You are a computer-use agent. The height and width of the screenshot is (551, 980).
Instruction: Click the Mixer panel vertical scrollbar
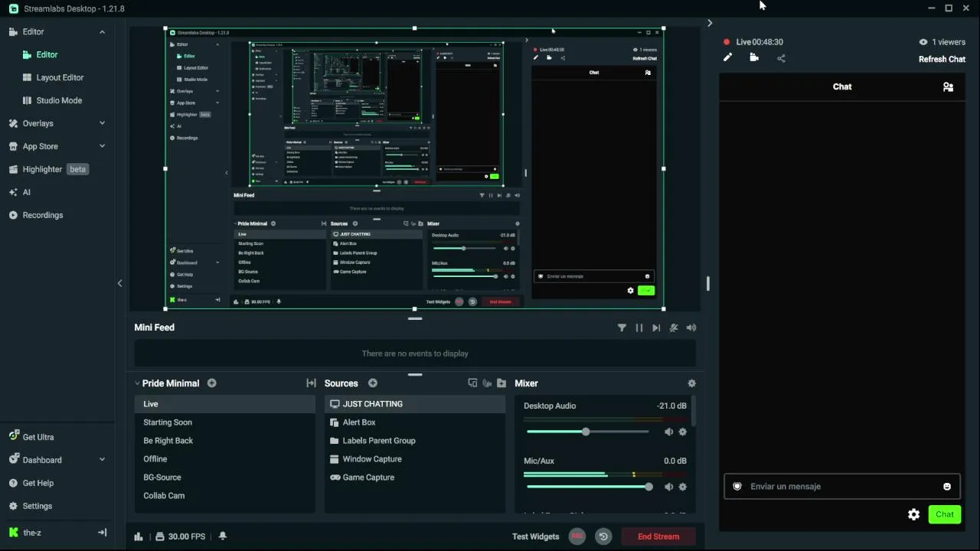click(x=694, y=412)
